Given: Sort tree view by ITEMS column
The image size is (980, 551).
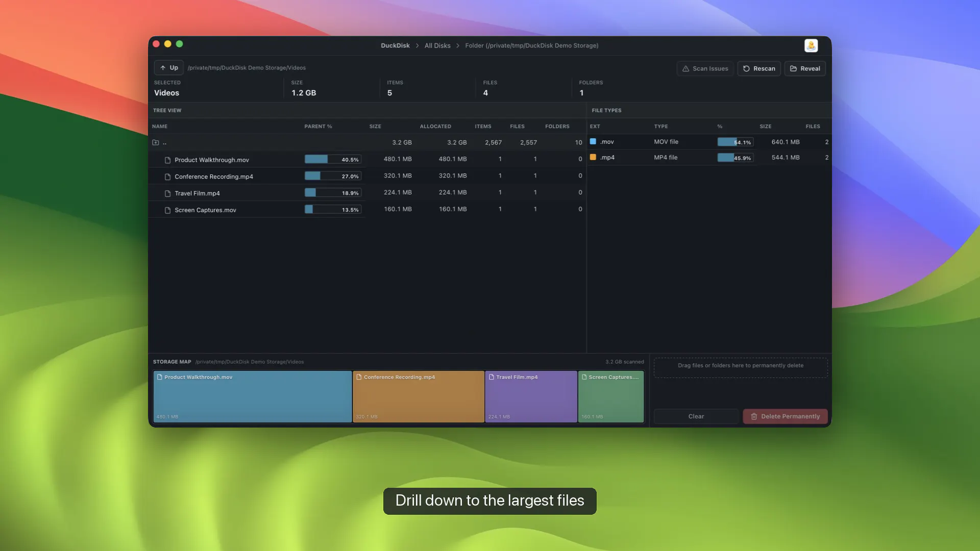Looking at the screenshot, I should pos(483,127).
